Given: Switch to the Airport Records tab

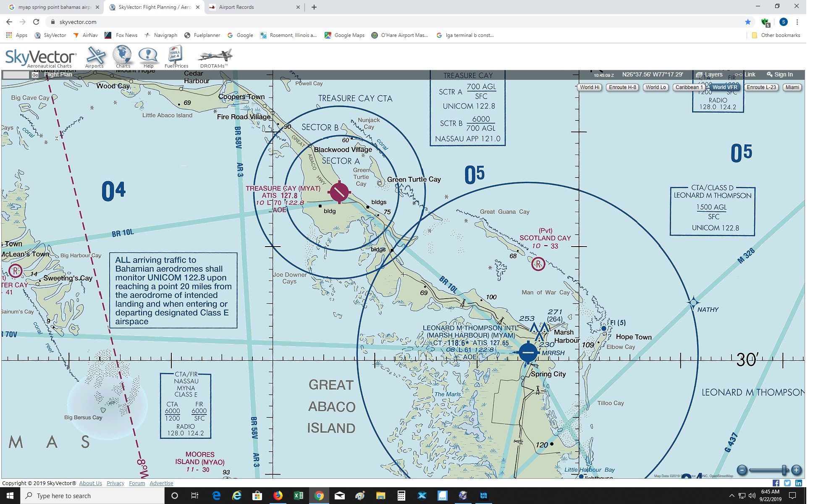Looking at the screenshot, I should (x=254, y=7).
